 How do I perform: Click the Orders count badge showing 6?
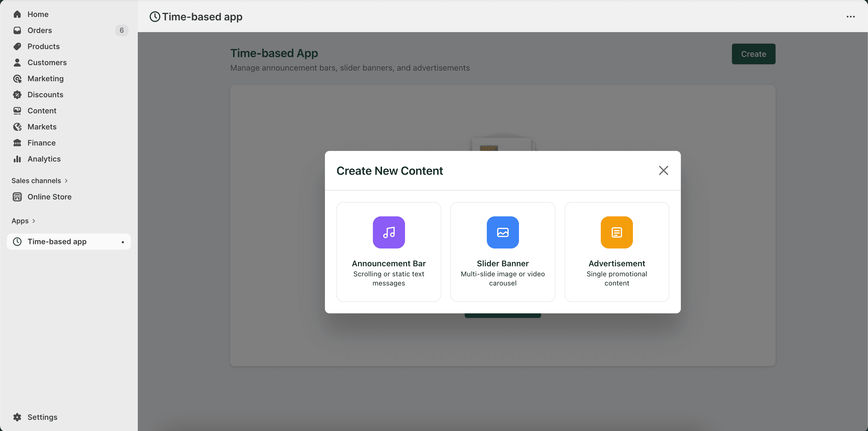pyautogui.click(x=122, y=30)
